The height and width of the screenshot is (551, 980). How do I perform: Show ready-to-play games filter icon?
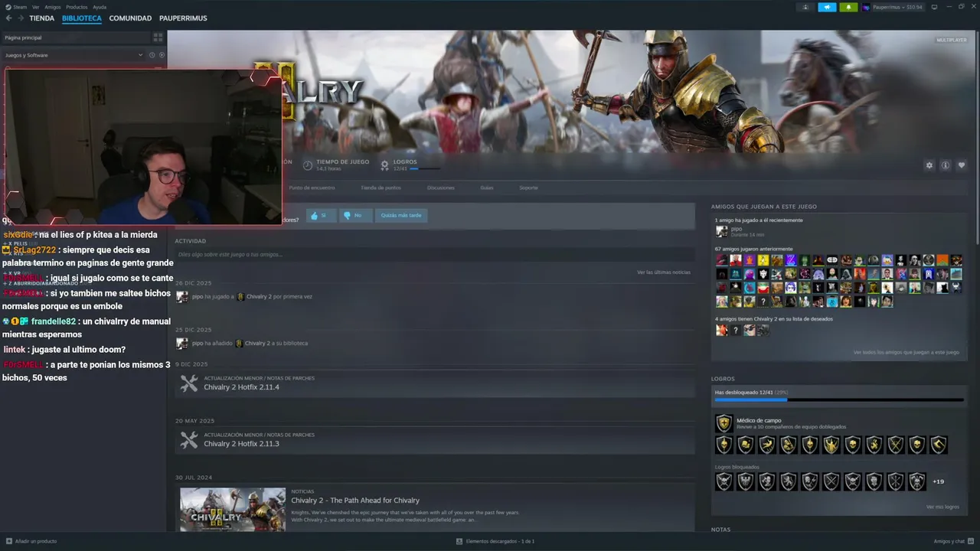(x=162, y=55)
